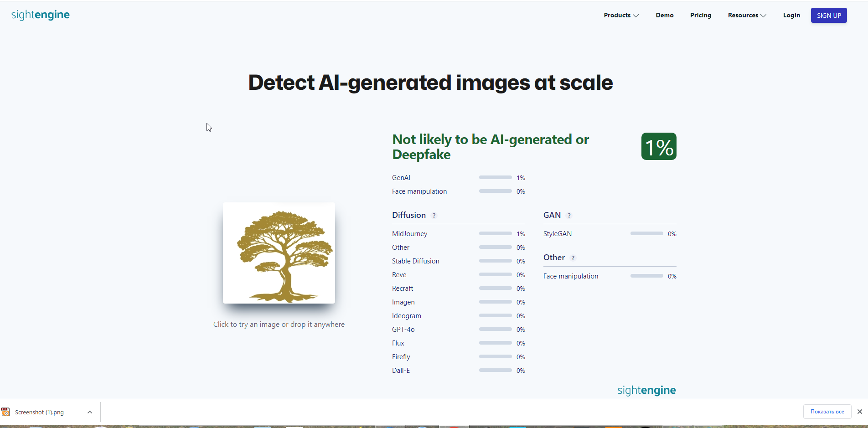Click the GAN help question mark
Screen dimensions: 868x428
569,216
